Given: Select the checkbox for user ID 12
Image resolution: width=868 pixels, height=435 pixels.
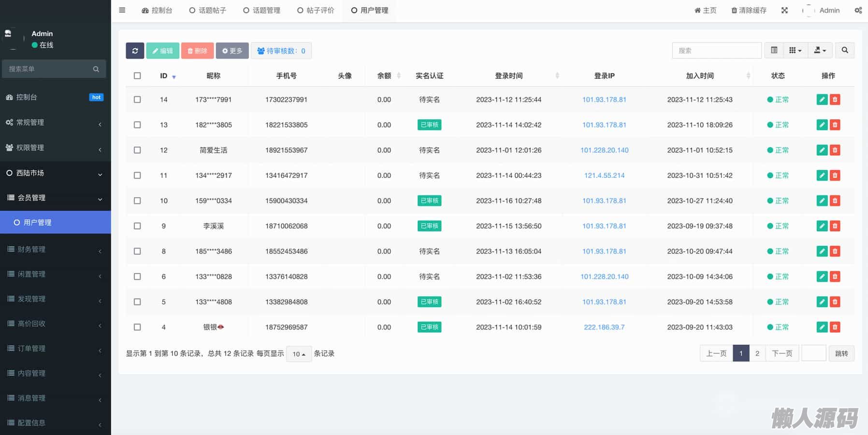Looking at the screenshot, I should [137, 150].
